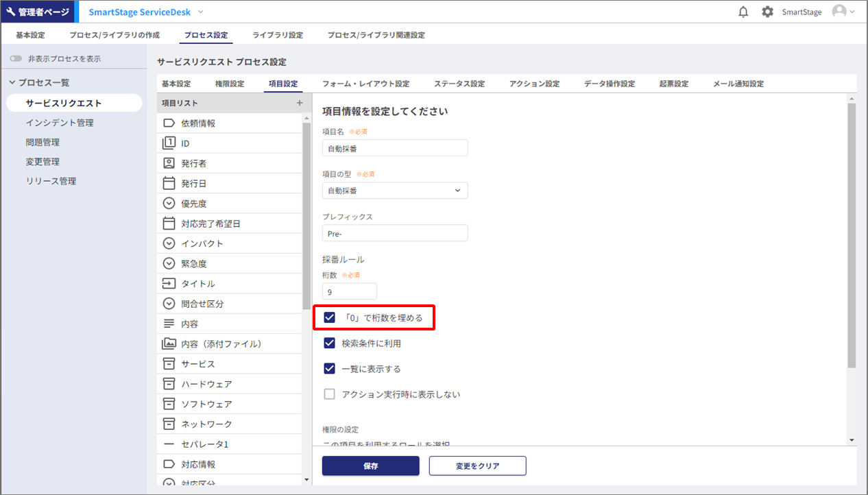This screenshot has height=495, width=868.
Task: Click the サービス archive box icon
Action: pos(169,363)
